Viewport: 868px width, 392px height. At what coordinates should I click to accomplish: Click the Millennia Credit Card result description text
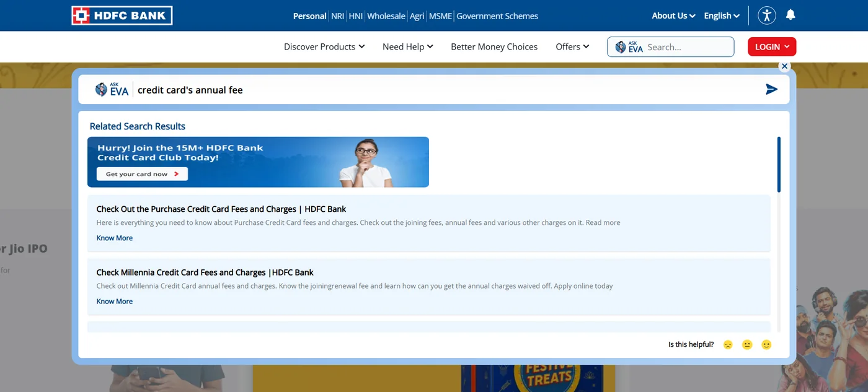(355, 286)
